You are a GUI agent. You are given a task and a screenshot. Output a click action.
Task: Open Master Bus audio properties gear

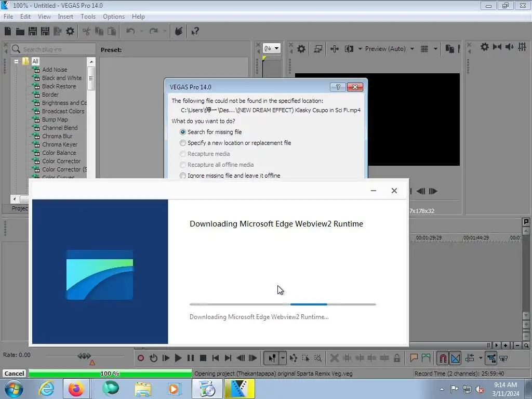[x=485, y=47]
